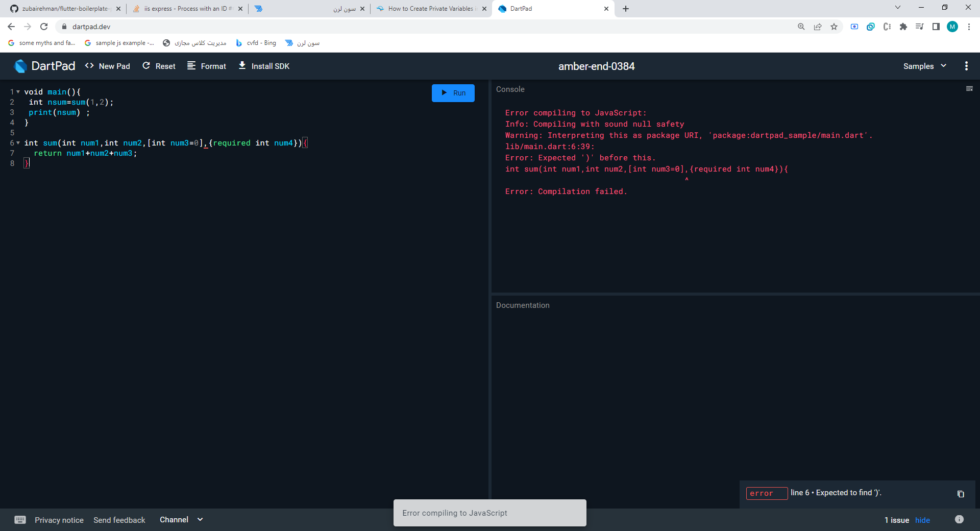Open 'مدیریت کلاس مجازی' bookmark
This screenshot has width=980, height=531.
click(194, 43)
